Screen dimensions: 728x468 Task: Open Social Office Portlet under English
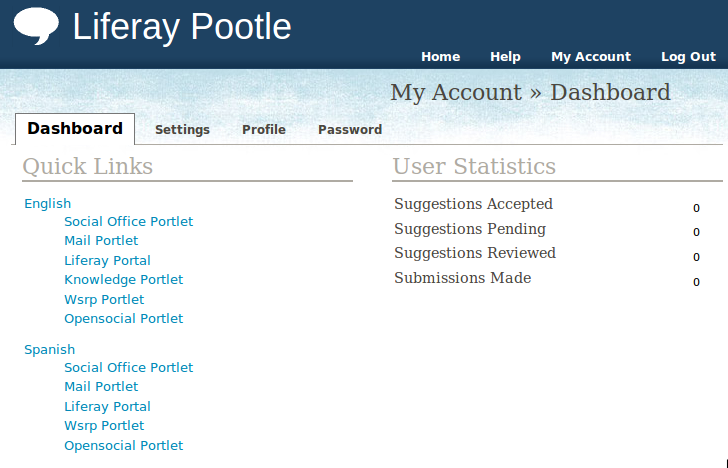[x=128, y=222]
